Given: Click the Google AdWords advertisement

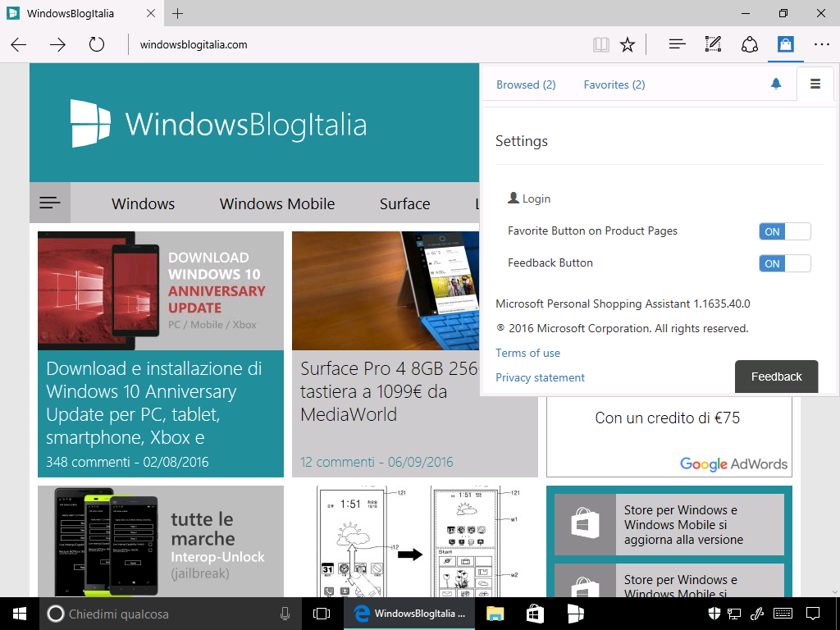Looking at the screenshot, I should (x=669, y=436).
